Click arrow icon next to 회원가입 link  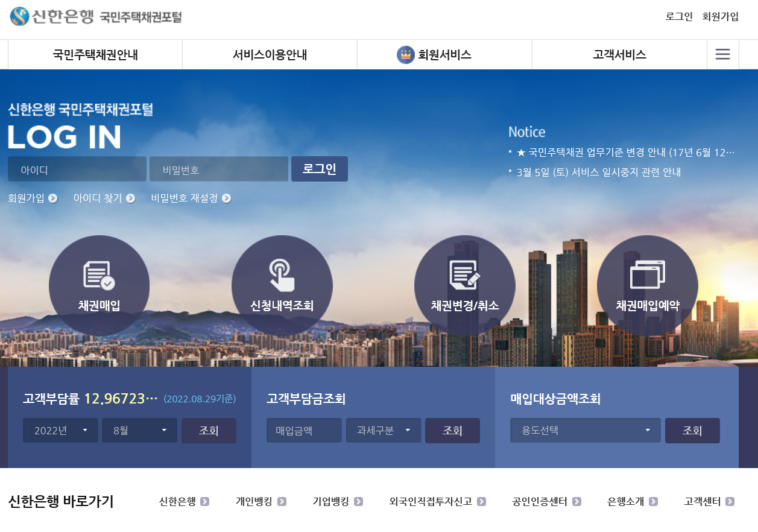(53, 198)
